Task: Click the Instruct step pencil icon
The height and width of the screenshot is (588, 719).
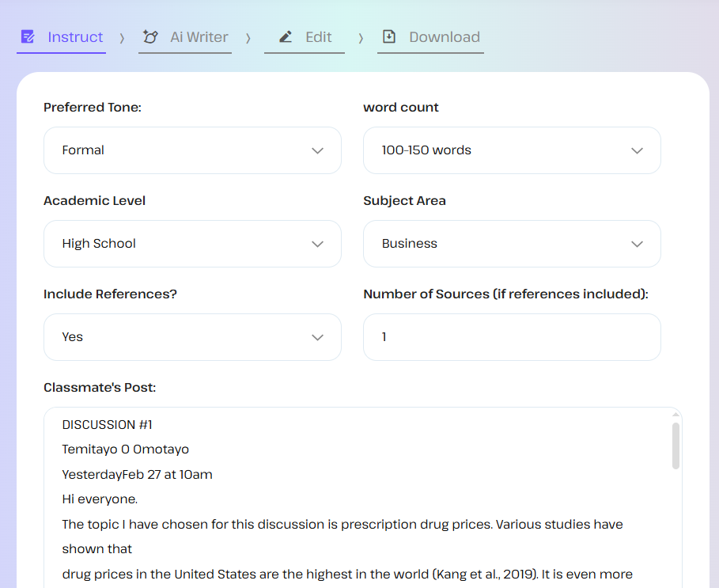Action: click(x=28, y=36)
